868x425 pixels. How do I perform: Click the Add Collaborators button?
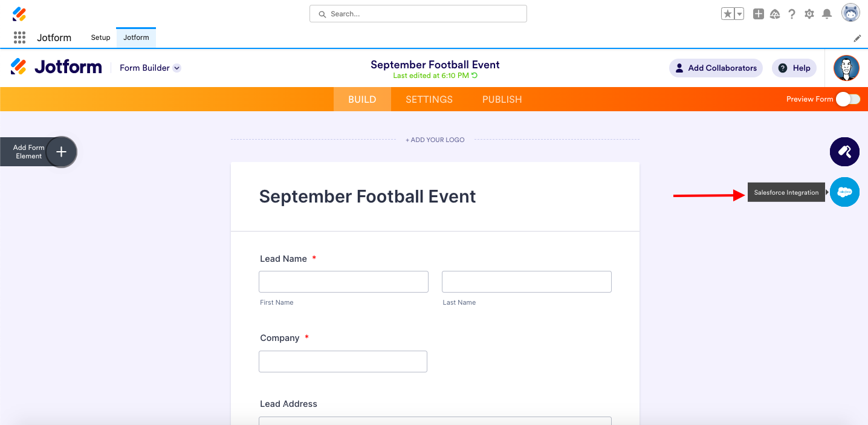(716, 68)
